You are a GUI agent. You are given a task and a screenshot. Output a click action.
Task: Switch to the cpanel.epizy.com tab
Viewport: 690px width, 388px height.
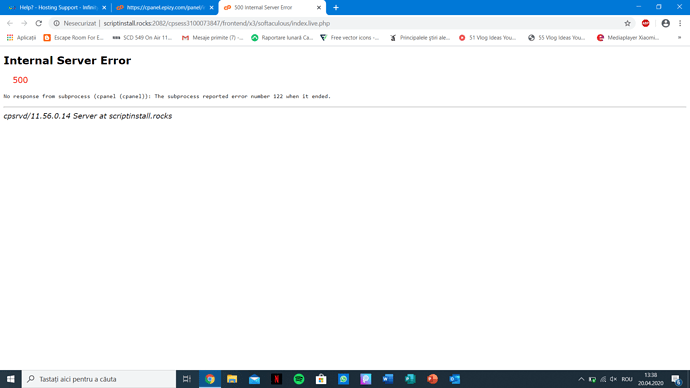[164, 7]
